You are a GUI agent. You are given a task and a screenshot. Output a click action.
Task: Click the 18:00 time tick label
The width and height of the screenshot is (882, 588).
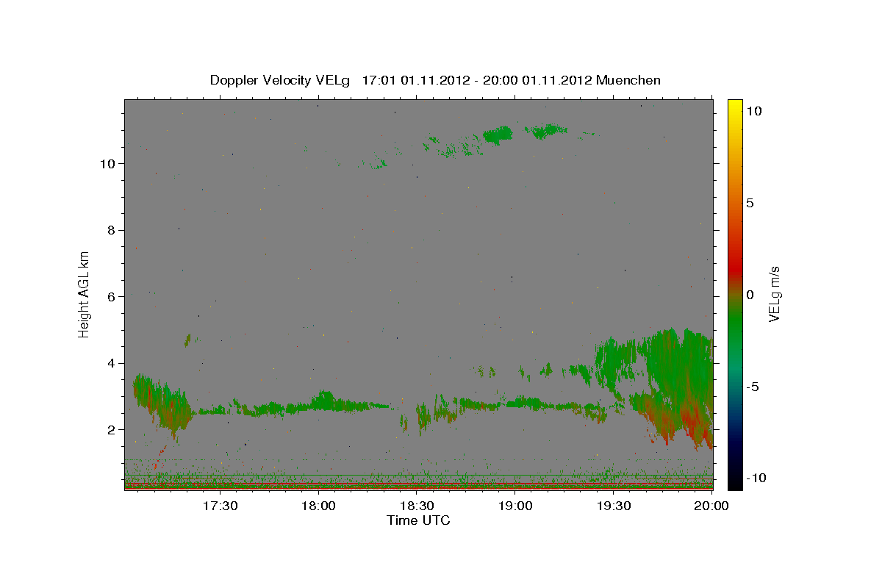(318, 506)
